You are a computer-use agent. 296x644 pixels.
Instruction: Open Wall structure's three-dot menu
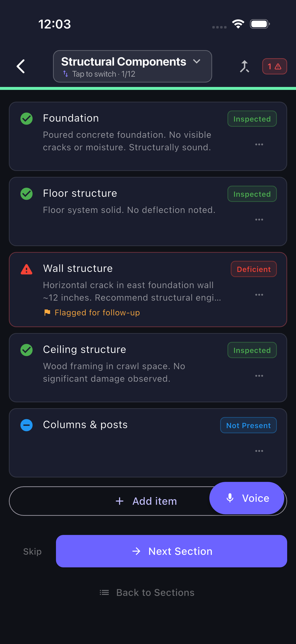click(259, 295)
